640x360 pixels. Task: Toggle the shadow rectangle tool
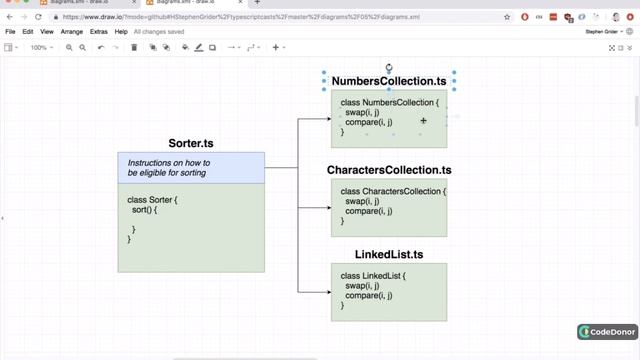click(x=212, y=48)
